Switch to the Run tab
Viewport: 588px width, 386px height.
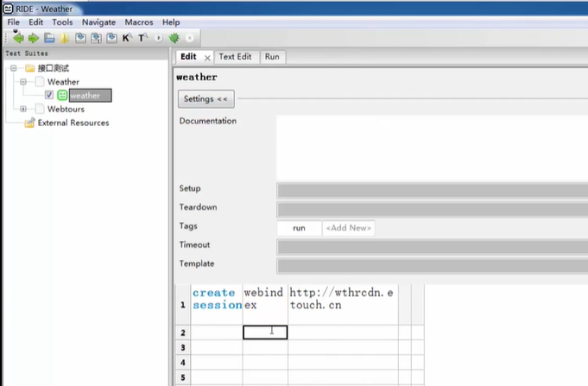pyautogui.click(x=272, y=57)
